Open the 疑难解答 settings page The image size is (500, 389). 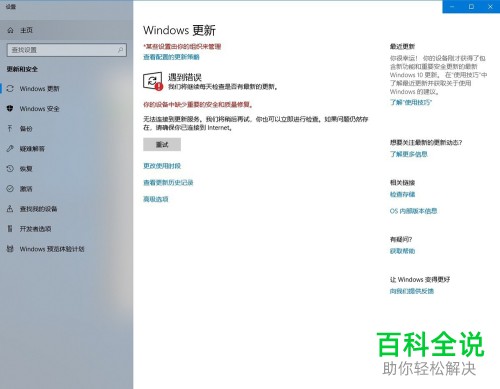(67, 149)
